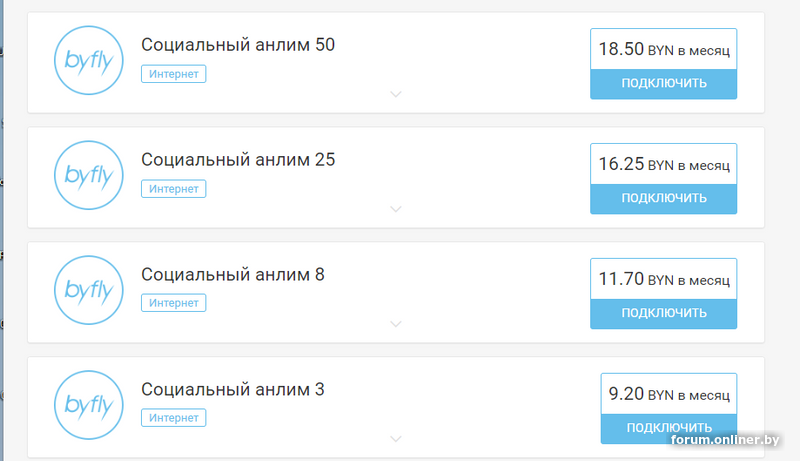Connect the 9.20 BYN plan with Подключить
This screenshot has width=800, height=461.
click(x=669, y=428)
